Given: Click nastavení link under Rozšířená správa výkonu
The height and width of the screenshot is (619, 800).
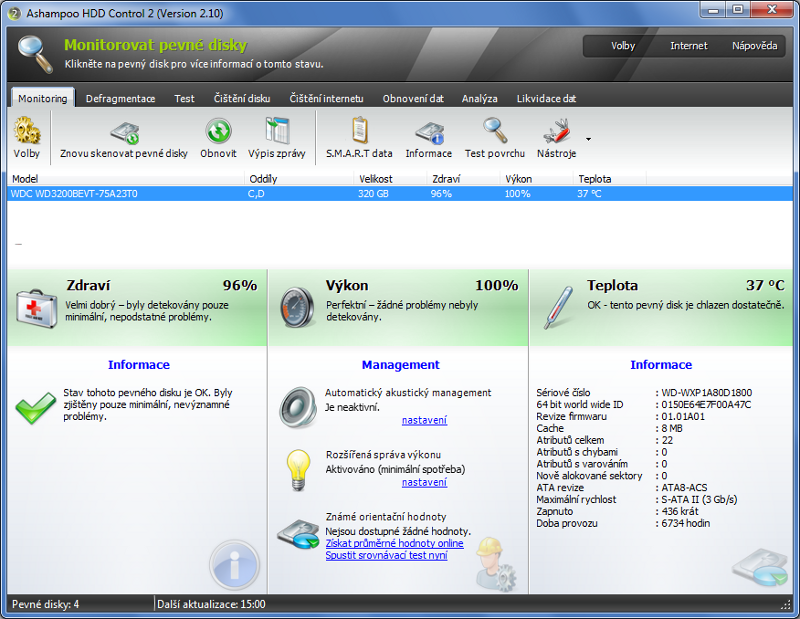Looking at the screenshot, I should (424, 482).
